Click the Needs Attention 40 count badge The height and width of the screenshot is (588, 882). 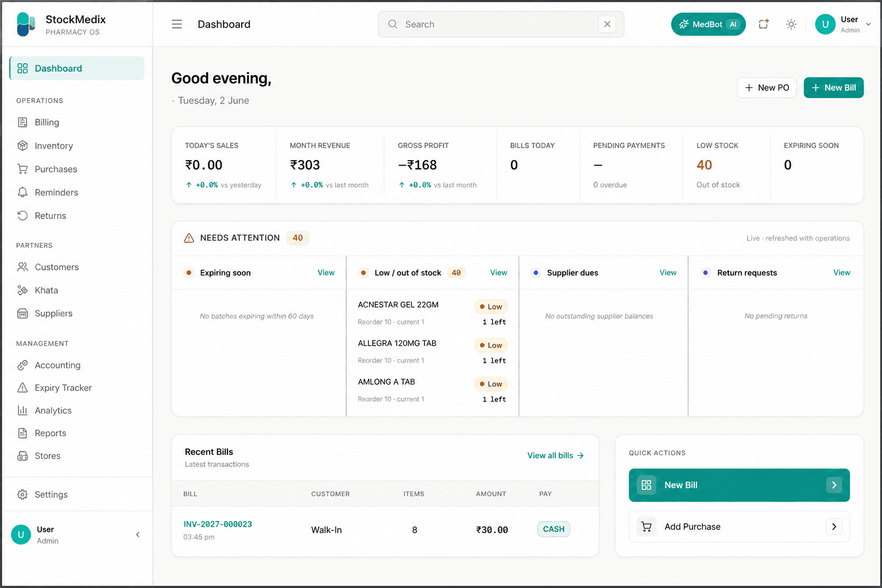click(x=297, y=238)
